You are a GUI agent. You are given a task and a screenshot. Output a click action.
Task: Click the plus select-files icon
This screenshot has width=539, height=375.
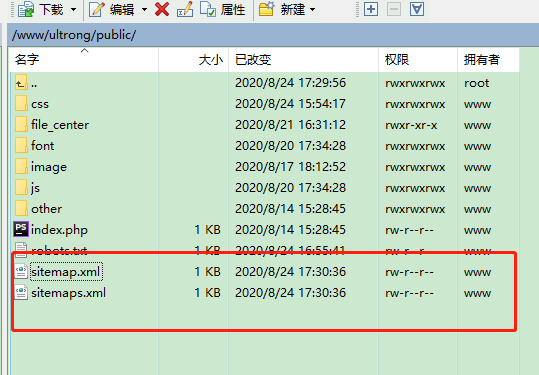click(x=371, y=9)
